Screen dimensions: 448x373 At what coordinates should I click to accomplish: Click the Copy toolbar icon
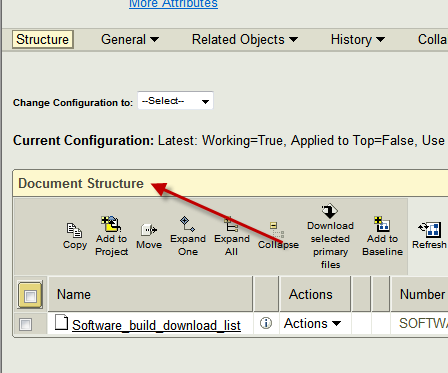[x=74, y=230]
